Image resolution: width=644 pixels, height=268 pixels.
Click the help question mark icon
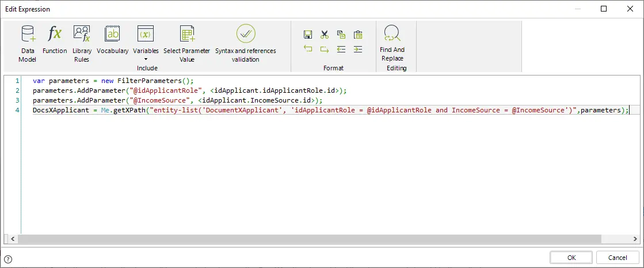(8, 259)
